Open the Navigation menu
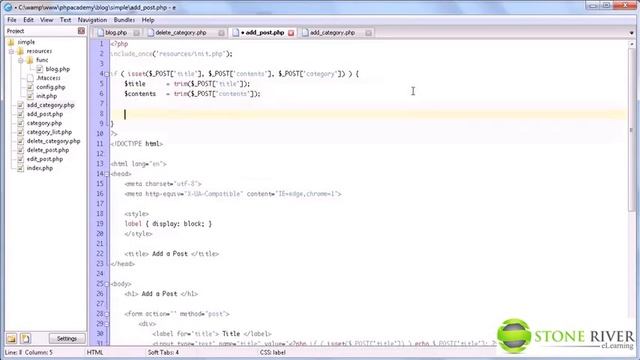 [92, 20]
